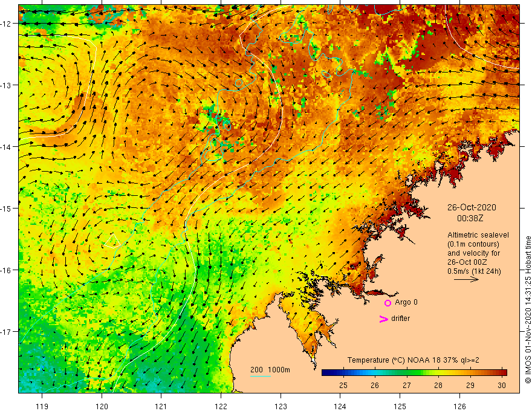Click the color bar value 28

[438, 385]
